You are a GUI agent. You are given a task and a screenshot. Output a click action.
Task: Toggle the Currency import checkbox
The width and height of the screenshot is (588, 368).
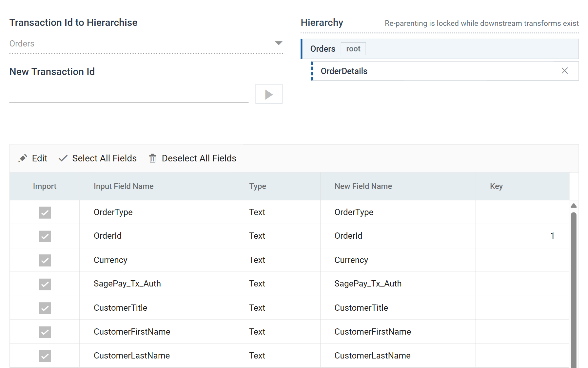tap(45, 260)
